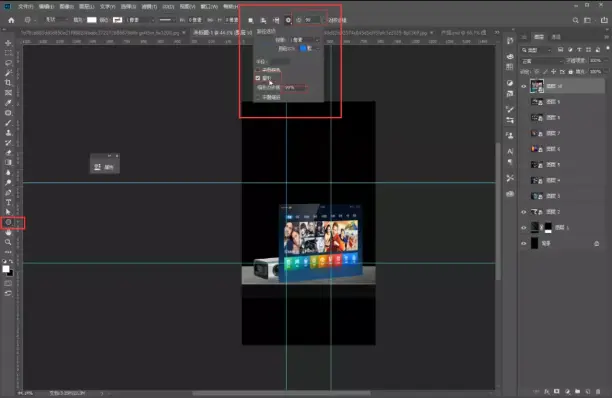Switch to the 产品.psd document tab
This screenshot has width=612, height=398.
point(463,33)
